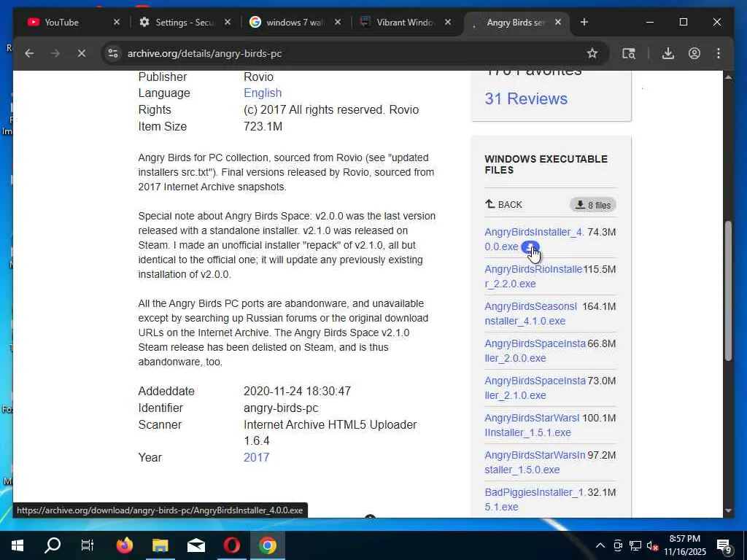The width and height of the screenshot is (747, 560).
Task: Click the '2020-11-24 18:30:47' added date
Action: [298, 391]
